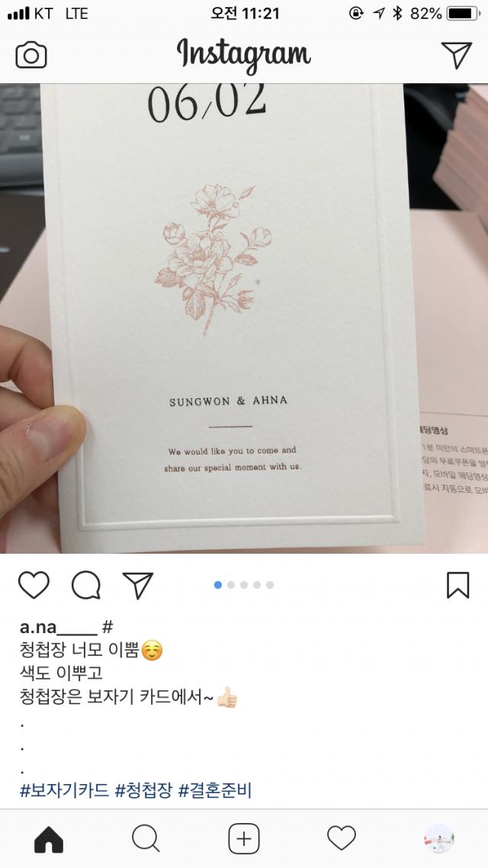This screenshot has width=488, height=868.
Task: Share post via paper plane below photo
Action: pos(138,585)
